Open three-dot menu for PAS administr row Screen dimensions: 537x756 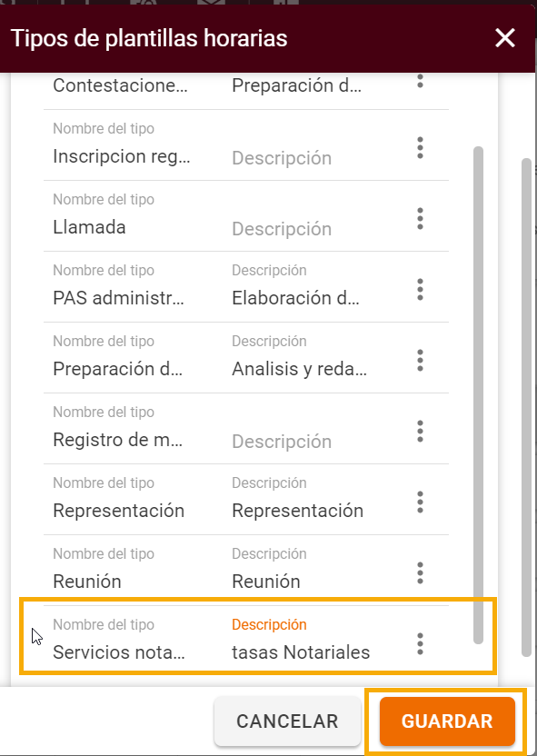pyautogui.click(x=420, y=290)
